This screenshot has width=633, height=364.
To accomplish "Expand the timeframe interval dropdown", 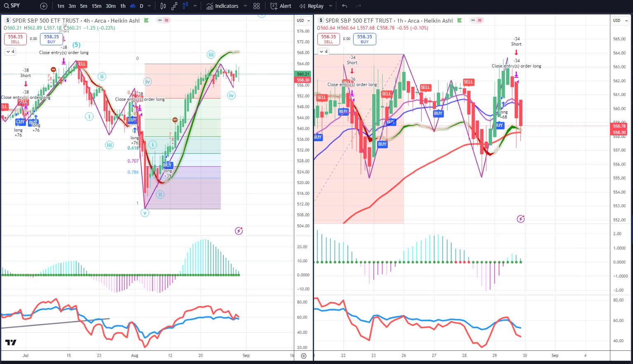I will click(x=150, y=6).
